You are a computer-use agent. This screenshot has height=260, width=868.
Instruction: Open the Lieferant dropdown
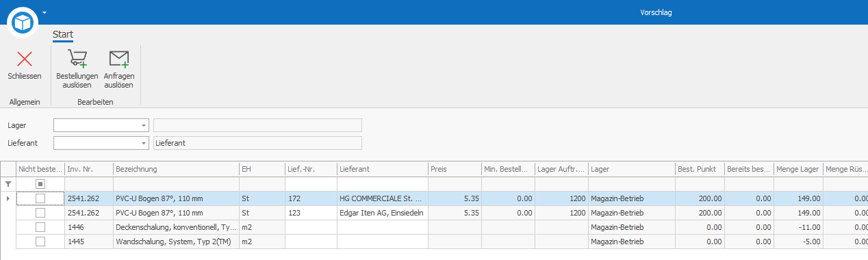144,143
